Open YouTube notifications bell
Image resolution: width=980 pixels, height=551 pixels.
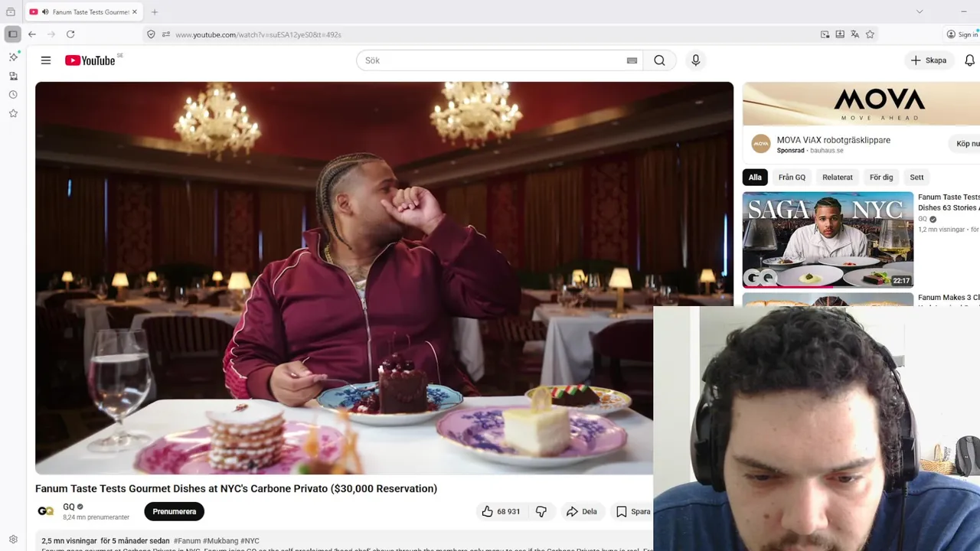coord(969,60)
